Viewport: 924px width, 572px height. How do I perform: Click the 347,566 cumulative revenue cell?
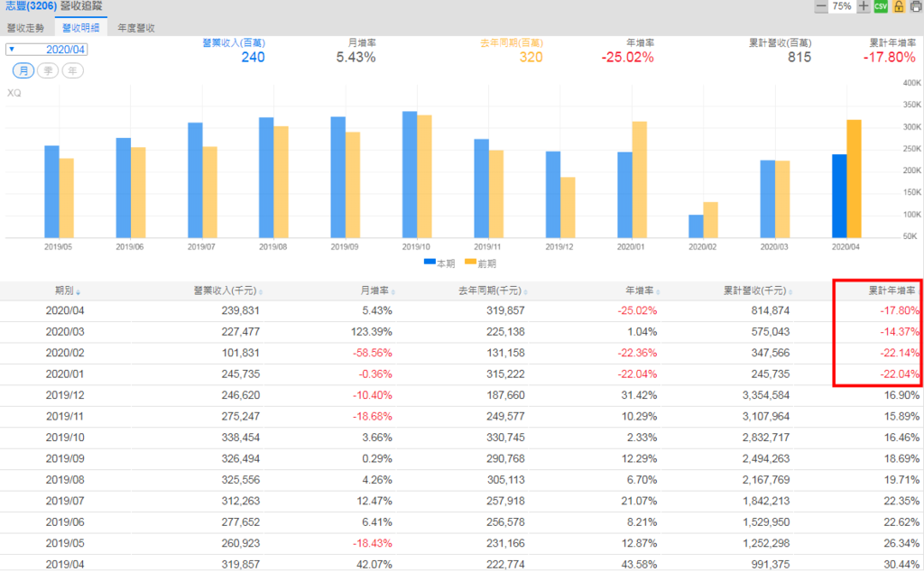[x=771, y=353]
